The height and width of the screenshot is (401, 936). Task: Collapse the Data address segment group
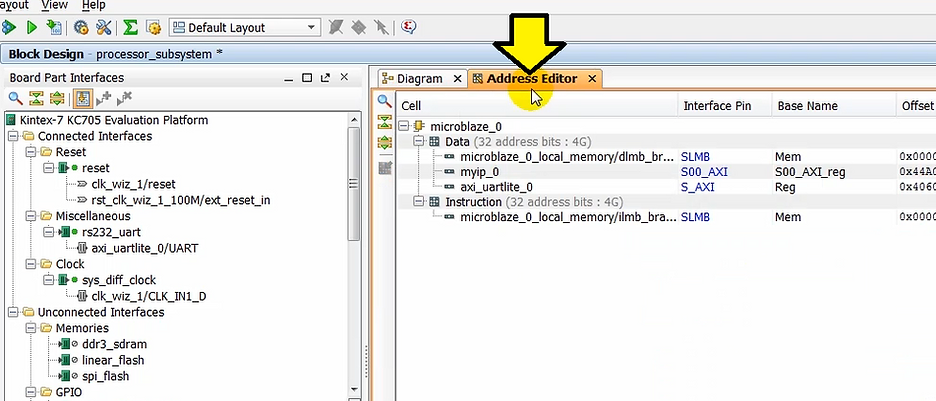[x=418, y=142]
